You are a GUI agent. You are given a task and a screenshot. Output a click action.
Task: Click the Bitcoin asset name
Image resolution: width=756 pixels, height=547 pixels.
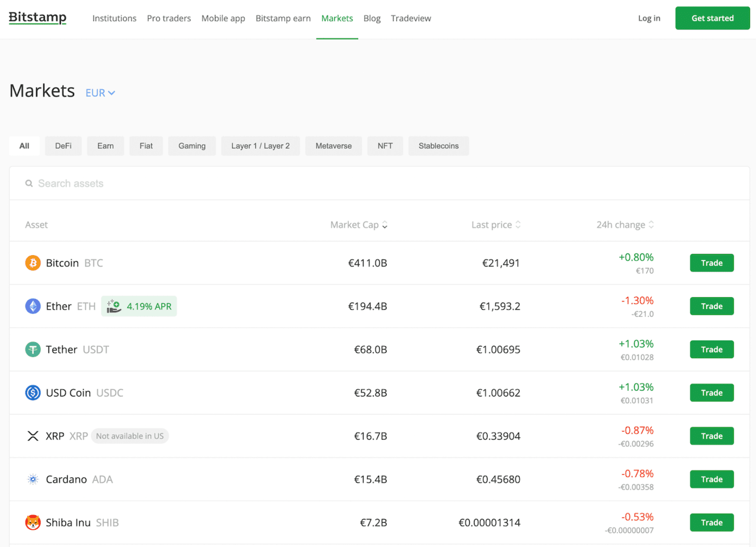(x=62, y=263)
